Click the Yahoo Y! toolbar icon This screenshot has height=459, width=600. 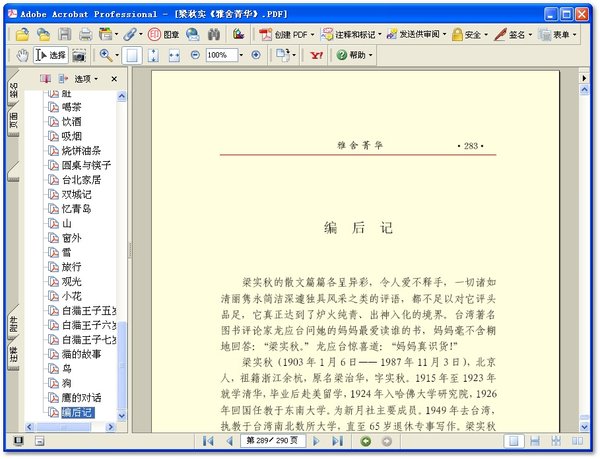click(317, 55)
